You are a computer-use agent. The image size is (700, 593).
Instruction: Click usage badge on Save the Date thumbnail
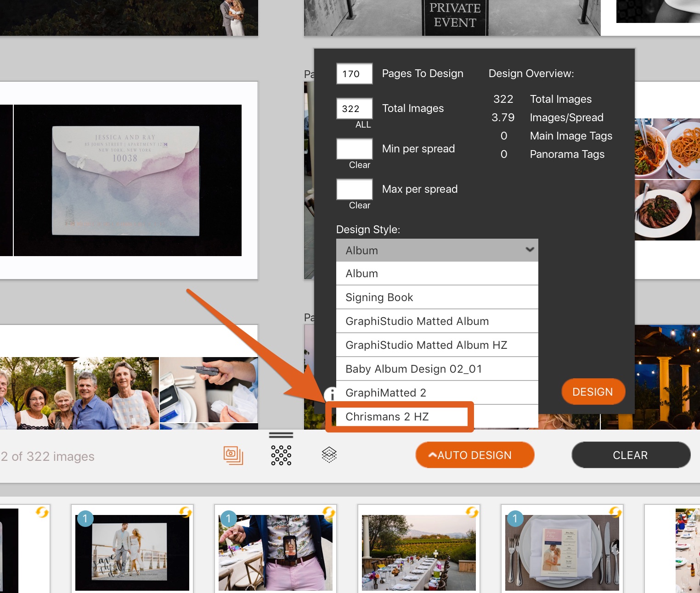click(x=85, y=519)
